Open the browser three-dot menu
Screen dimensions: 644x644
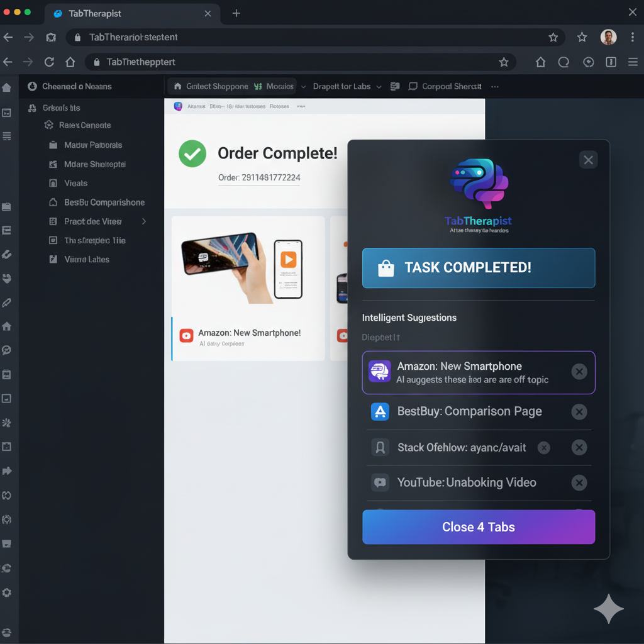coord(633,37)
